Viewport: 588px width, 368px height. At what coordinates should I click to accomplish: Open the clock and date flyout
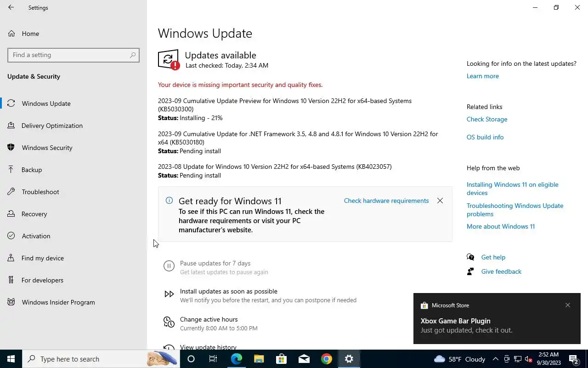click(548, 359)
